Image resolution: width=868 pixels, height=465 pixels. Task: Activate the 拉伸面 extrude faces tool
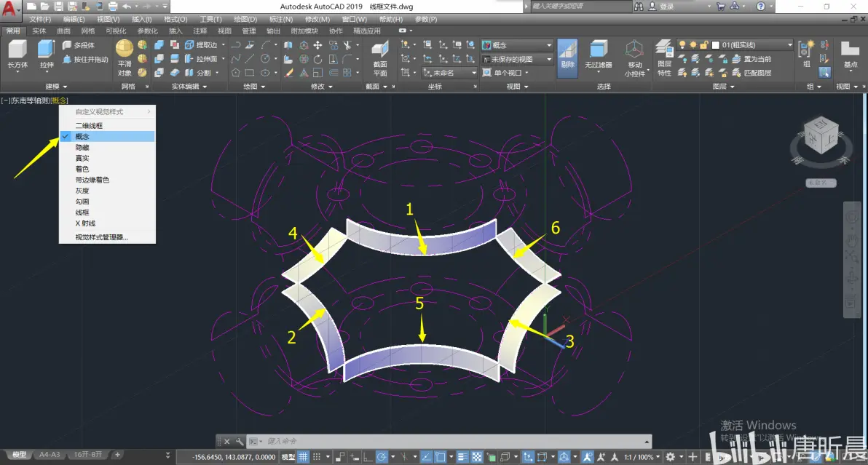point(202,59)
